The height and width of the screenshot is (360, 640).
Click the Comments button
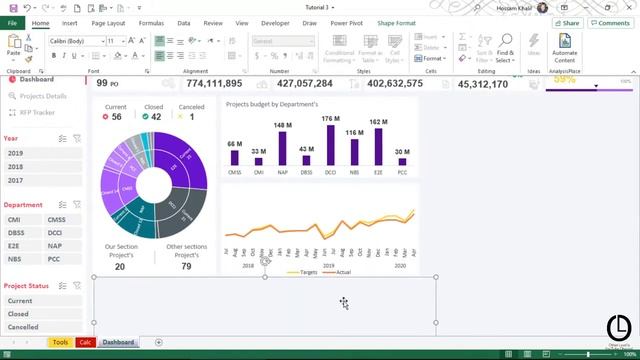tap(610, 23)
